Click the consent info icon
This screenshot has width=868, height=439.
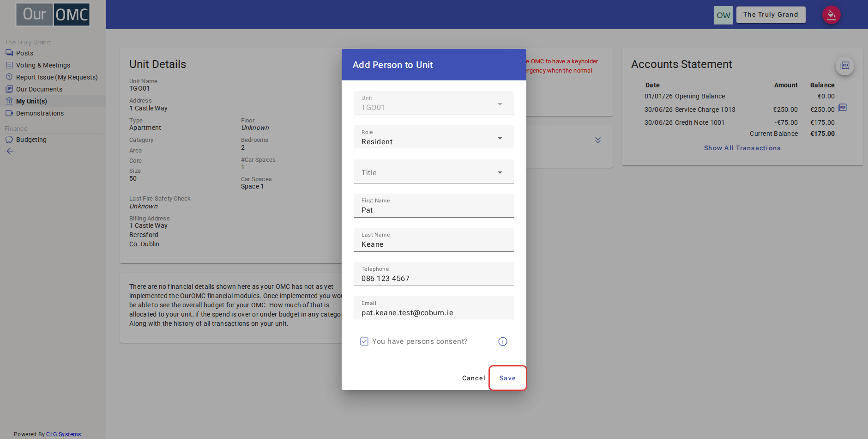point(503,341)
